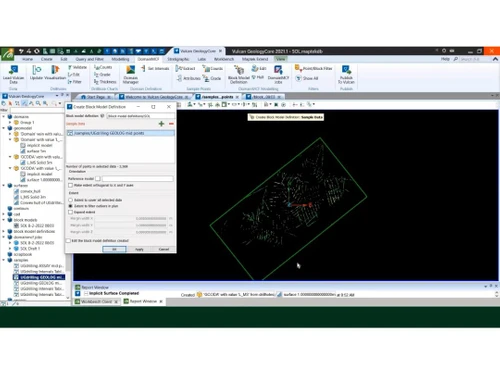
Task: Open the Domain Manager
Action: pyautogui.click(x=131, y=74)
